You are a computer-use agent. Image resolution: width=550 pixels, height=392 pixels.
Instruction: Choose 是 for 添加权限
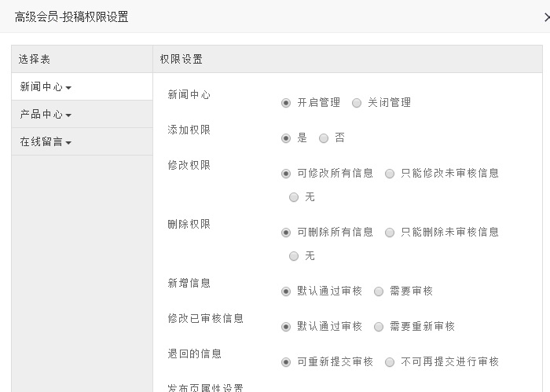[x=286, y=138]
